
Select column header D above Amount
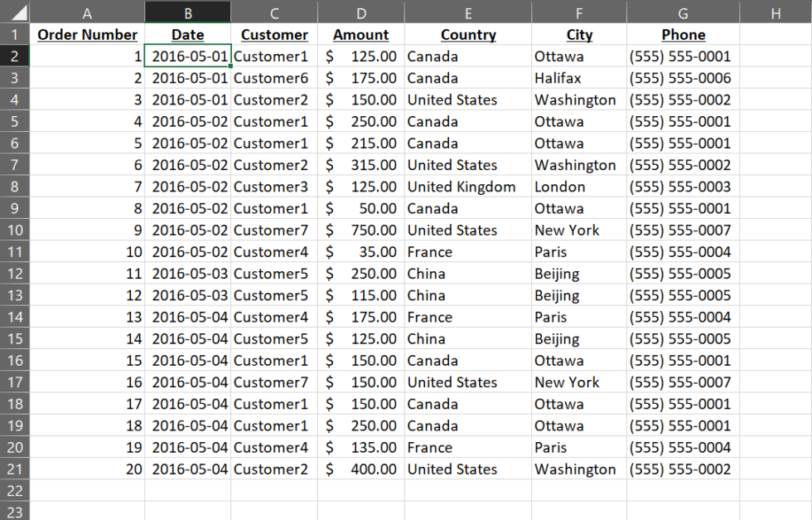click(x=360, y=12)
